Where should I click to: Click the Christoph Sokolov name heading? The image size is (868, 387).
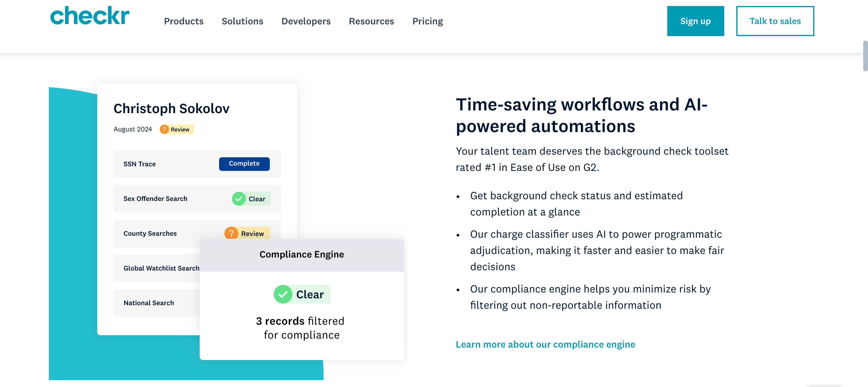click(x=171, y=109)
